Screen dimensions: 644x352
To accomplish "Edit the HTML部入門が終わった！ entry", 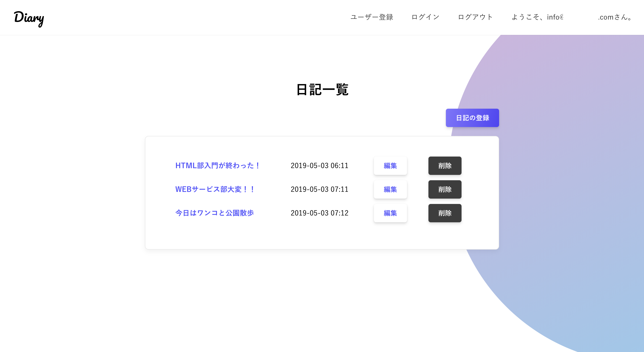I will 390,166.
